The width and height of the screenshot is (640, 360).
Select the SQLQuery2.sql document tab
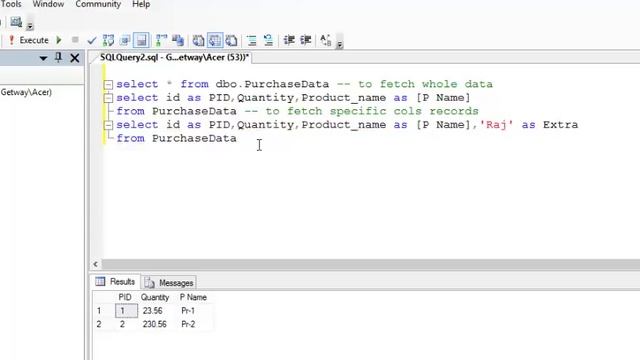[x=174, y=58]
